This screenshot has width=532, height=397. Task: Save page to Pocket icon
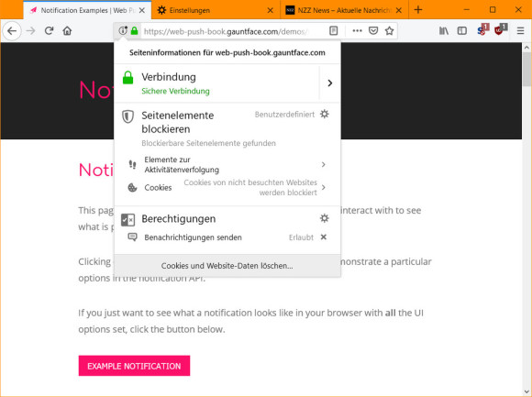[373, 31]
